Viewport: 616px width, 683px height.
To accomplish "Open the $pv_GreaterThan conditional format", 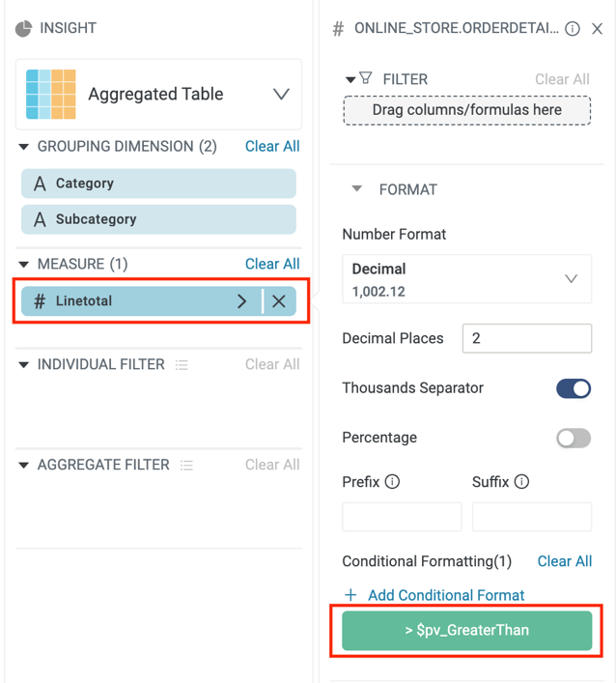I will [x=466, y=630].
